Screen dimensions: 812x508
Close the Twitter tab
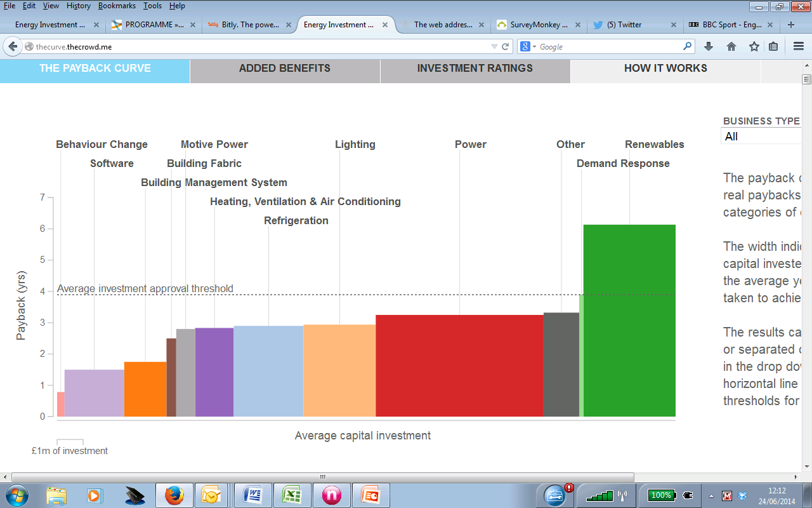pyautogui.click(x=674, y=25)
